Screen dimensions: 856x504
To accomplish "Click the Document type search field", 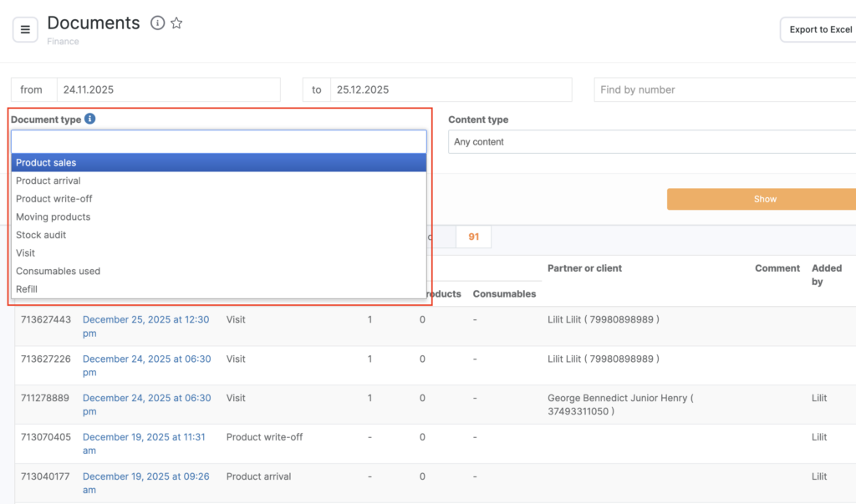I will click(218, 141).
